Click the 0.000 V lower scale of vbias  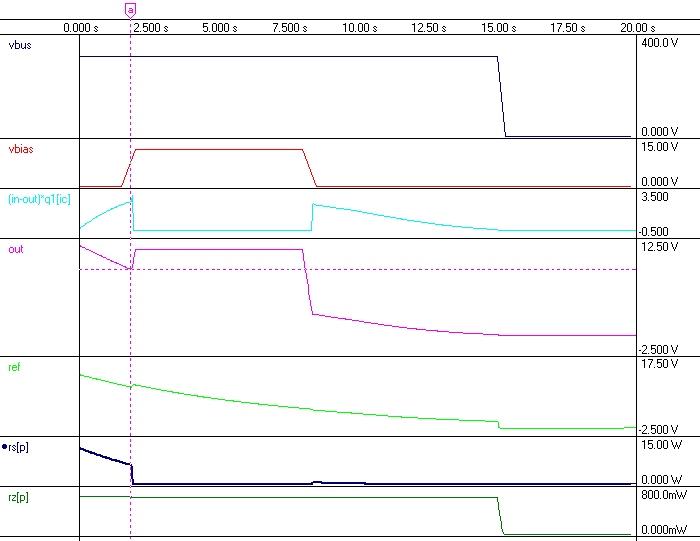(659, 182)
